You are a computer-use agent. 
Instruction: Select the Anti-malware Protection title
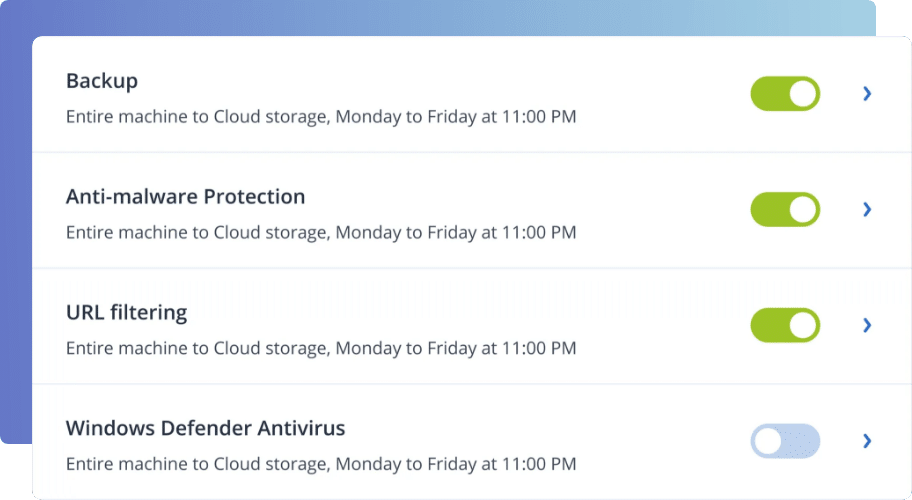(185, 197)
